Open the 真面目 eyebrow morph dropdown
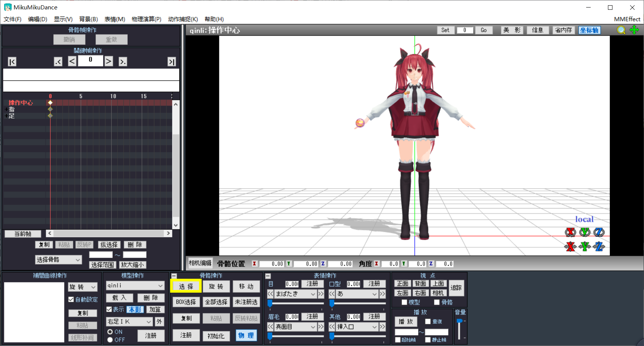The image size is (644, 346). 295,327
